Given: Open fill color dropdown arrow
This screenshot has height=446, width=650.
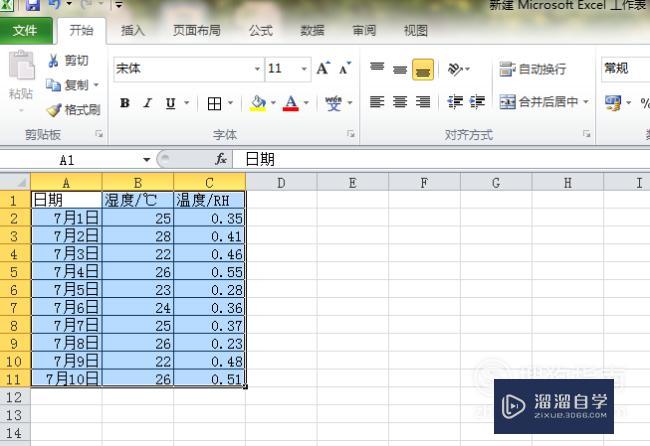Looking at the screenshot, I should pos(273,103).
